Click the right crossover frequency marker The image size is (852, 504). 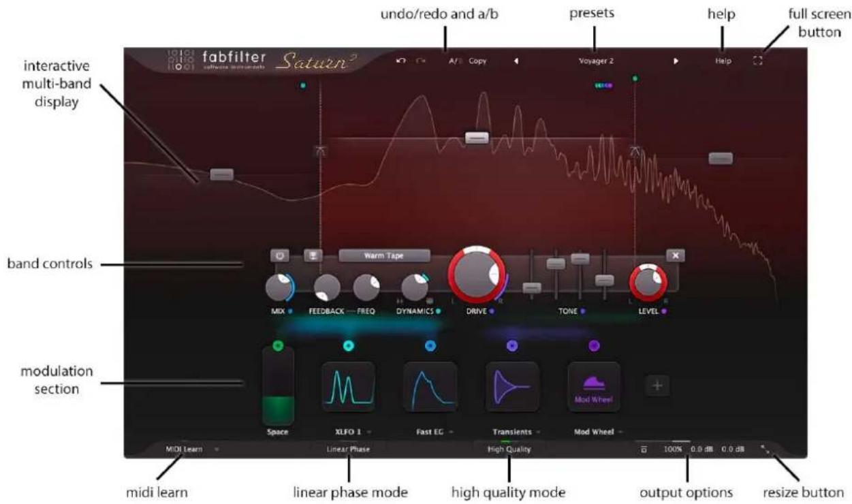[635, 151]
